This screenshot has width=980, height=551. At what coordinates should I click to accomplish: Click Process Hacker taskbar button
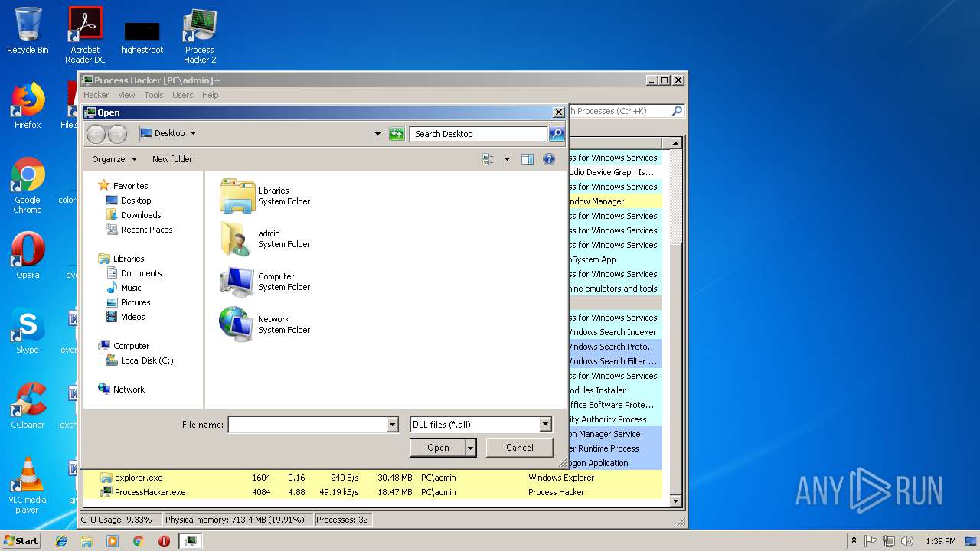tap(190, 541)
